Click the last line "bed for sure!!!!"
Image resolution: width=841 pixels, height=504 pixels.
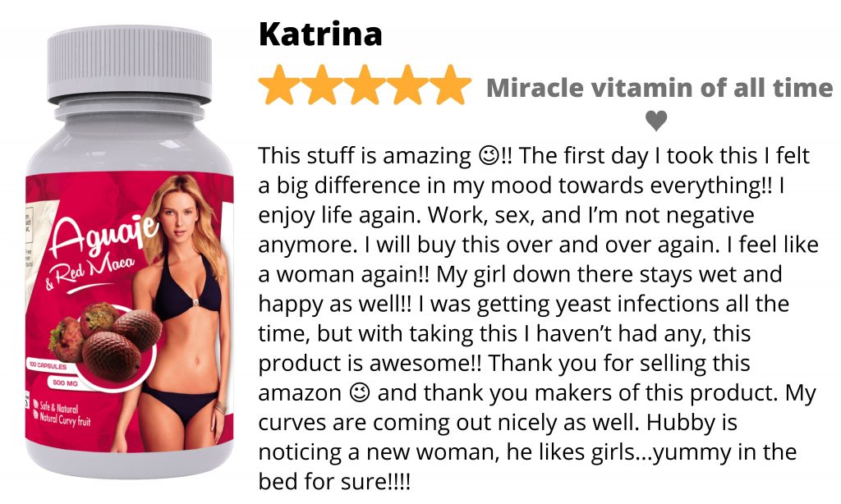click(x=334, y=482)
